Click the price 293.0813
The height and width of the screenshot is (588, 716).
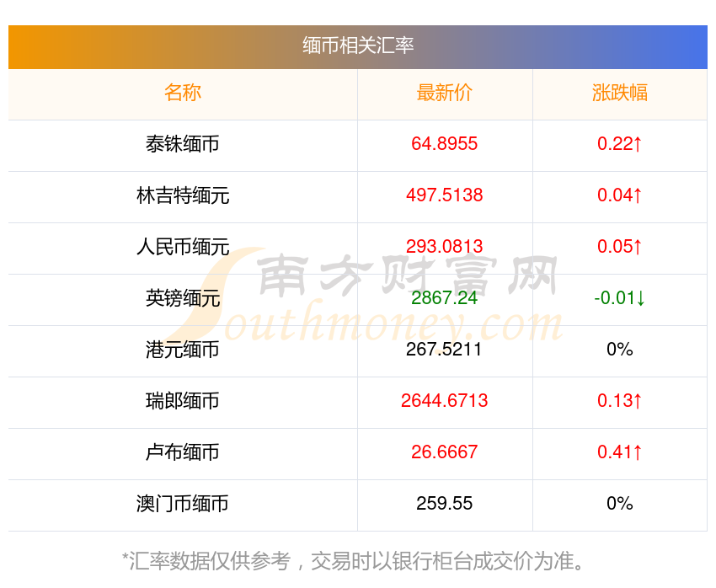point(444,247)
